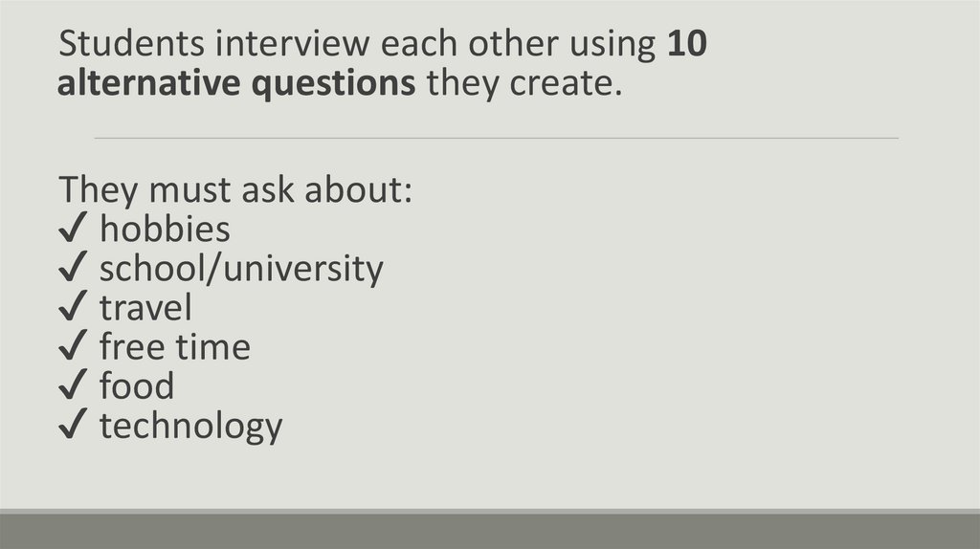The width and height of the screenshot is (980, 549).
Task: Click the travel list item text
Action: [145, 308]
